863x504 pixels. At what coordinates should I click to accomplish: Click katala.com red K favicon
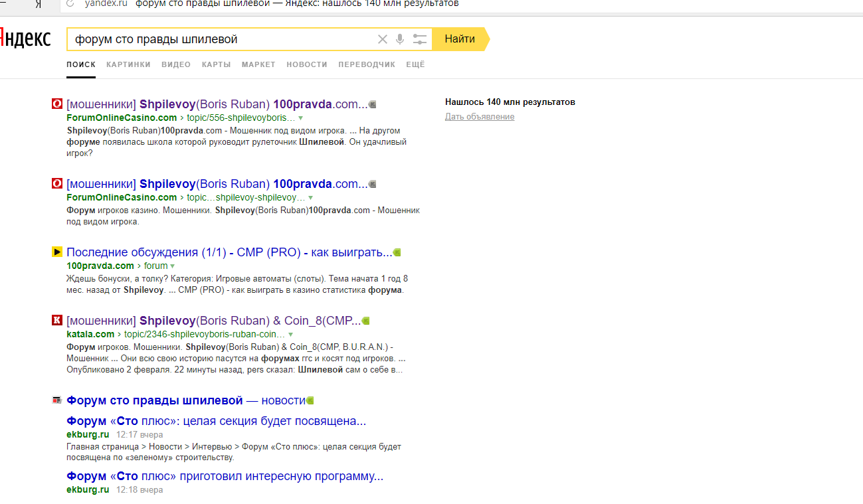[57, 321]
